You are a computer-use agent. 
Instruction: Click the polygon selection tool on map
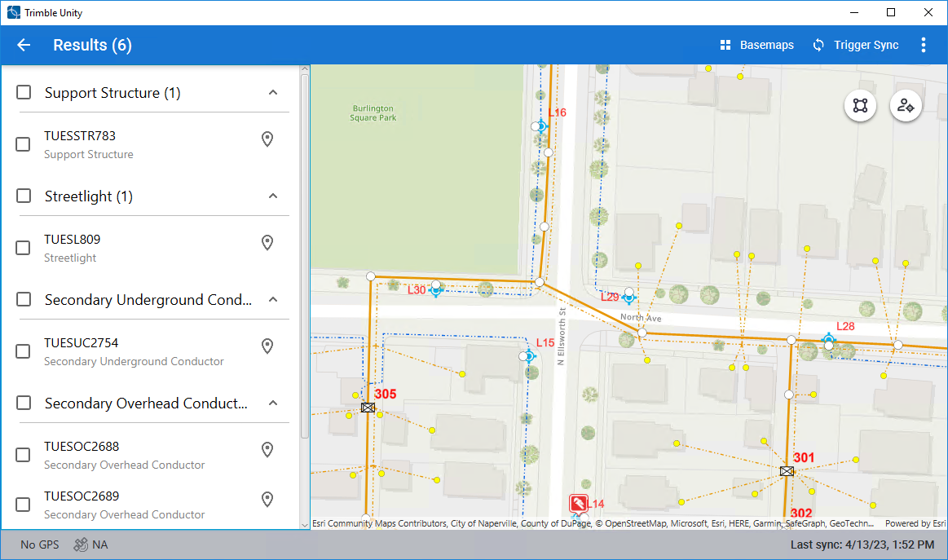pyautogui.click(x=860, y=105)
